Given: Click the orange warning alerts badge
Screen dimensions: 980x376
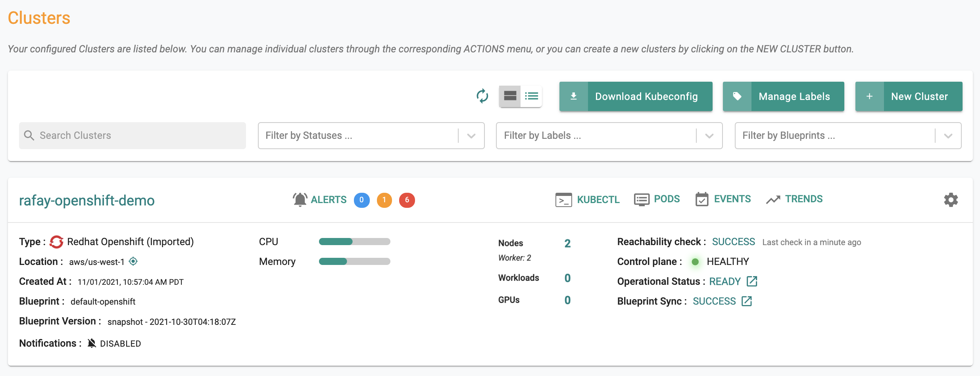Looking at the screenshot, I should click(x=384, y=200).
